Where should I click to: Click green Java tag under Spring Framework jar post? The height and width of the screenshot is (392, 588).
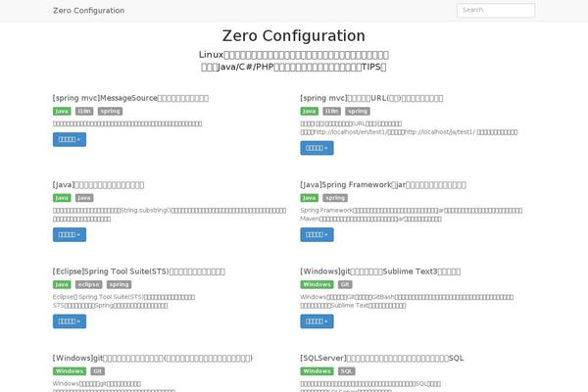point(310,198)
